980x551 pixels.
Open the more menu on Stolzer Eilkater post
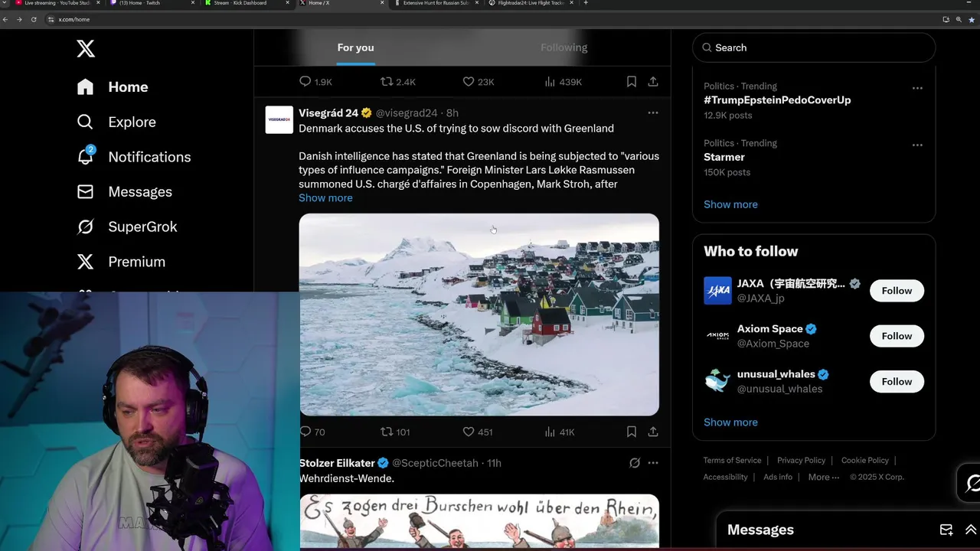653,463
